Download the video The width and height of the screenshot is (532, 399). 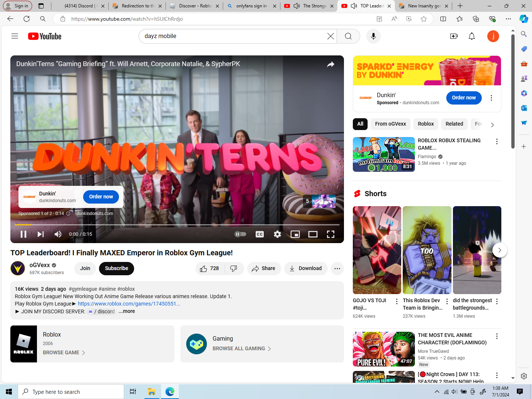306,269
